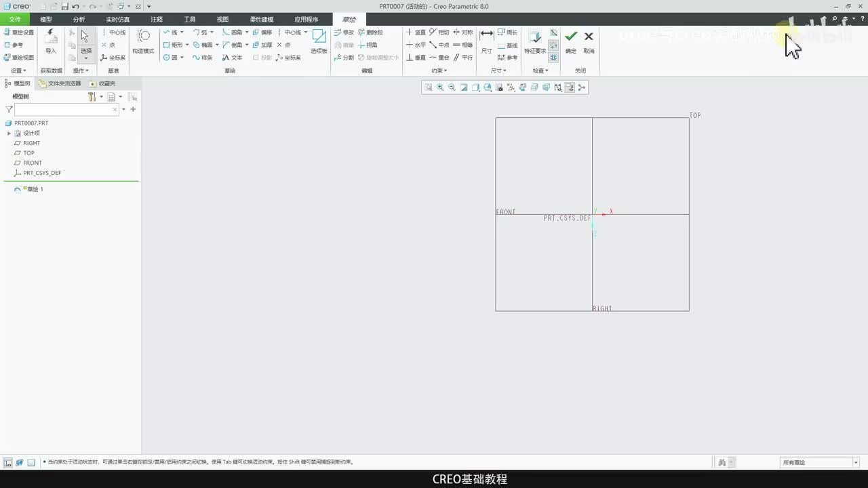
Task: Select the 椭圆 (ellipse) sketch tool
Action: tap(202, 45)
